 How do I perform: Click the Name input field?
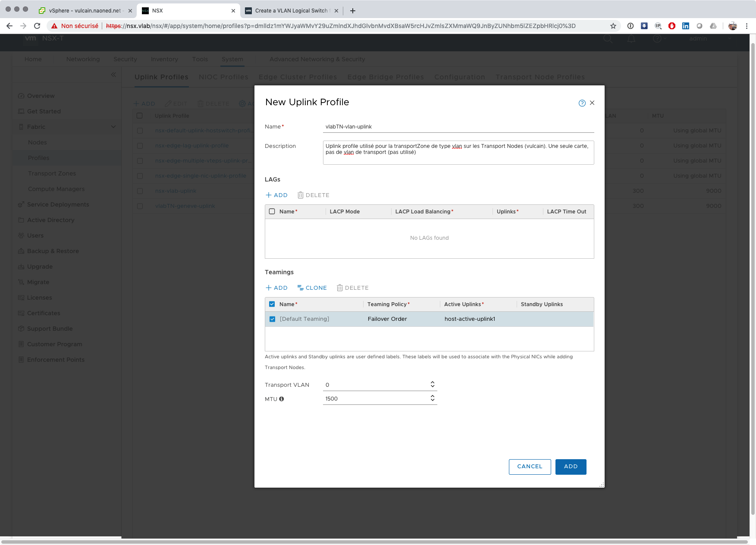point(458,127)
